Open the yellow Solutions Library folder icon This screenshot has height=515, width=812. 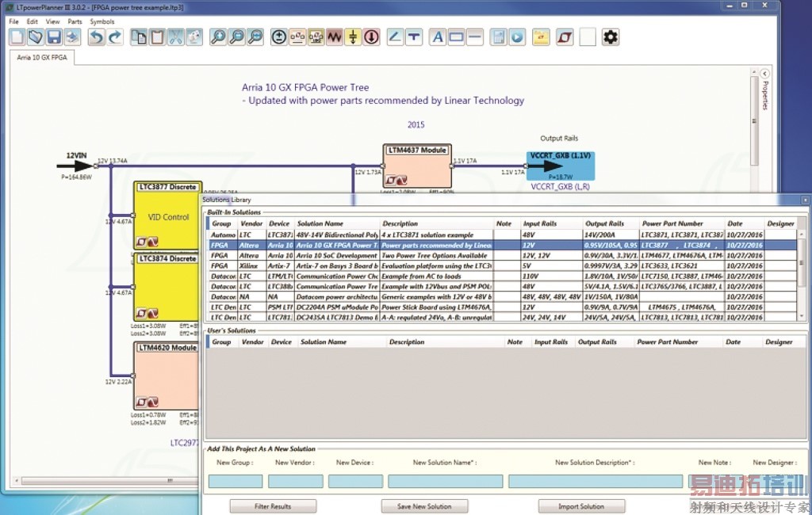point(541,36)
